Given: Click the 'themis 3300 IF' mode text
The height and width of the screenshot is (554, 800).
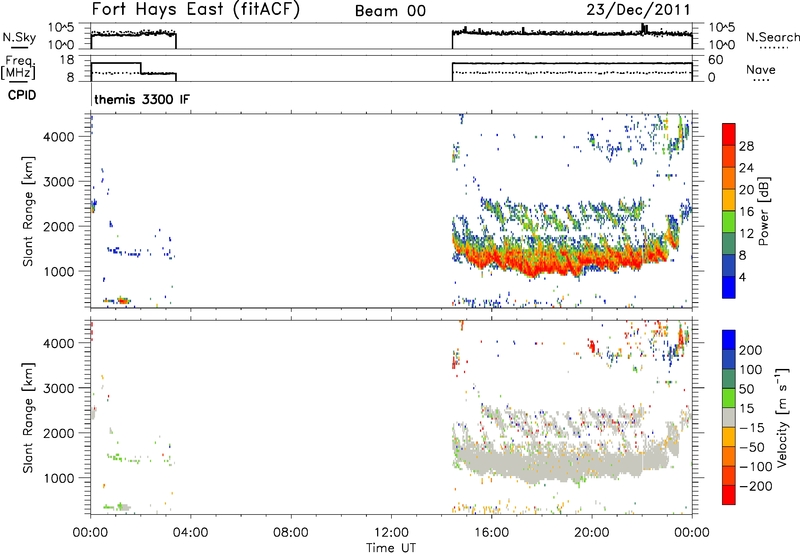Looking at the screenshot, I should coord(142,99).
